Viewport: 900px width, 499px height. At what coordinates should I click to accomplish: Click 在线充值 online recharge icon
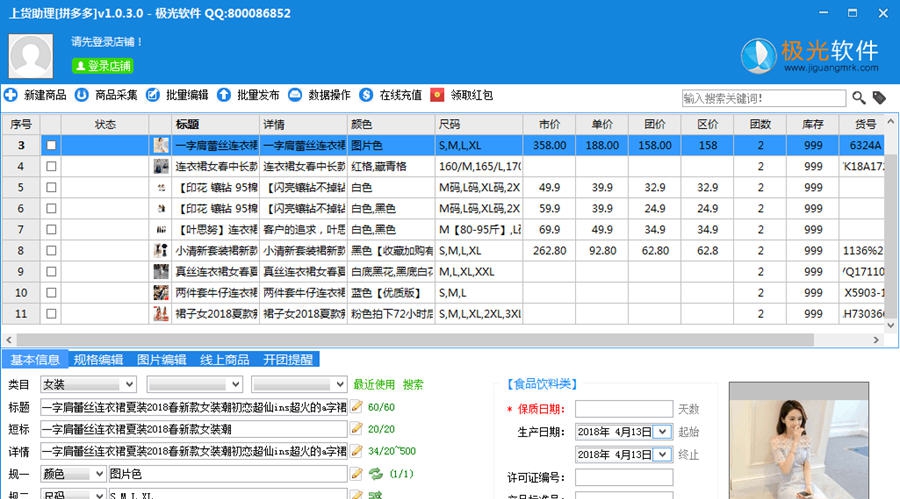tap(366, 95)
